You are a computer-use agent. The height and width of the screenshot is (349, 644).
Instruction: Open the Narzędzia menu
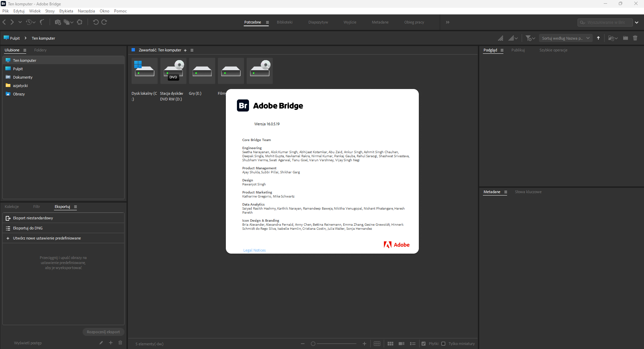click(86, 11)
